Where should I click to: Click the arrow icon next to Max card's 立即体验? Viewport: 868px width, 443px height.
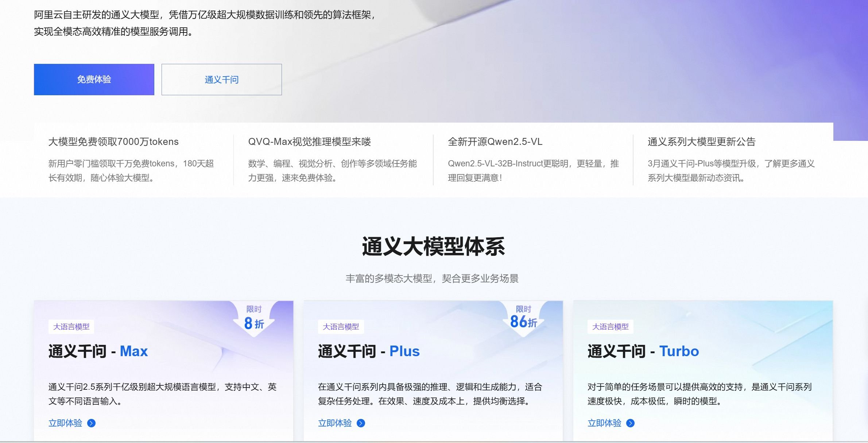tap(92, 423)
